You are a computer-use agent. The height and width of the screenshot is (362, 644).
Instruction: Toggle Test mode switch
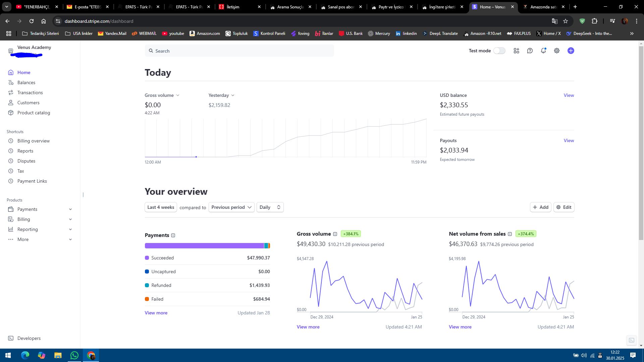point(499,51)
